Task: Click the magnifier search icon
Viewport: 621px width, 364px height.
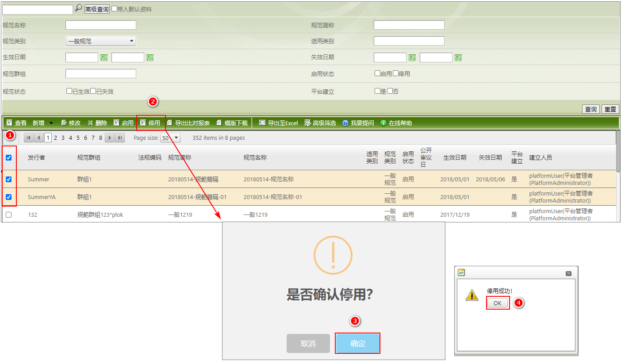Action: point(78,8)
